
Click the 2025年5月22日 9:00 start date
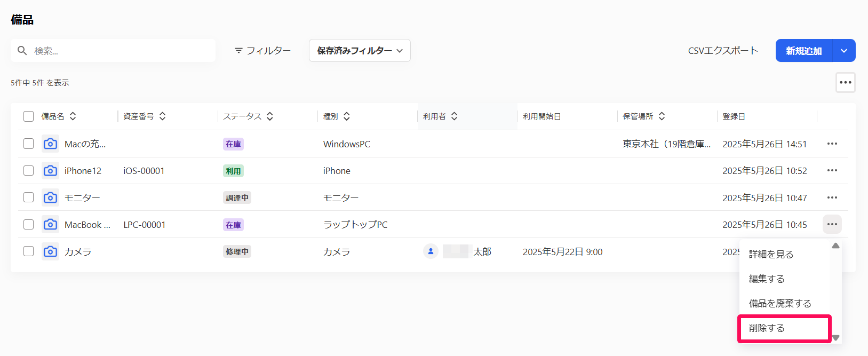(563, 252)
